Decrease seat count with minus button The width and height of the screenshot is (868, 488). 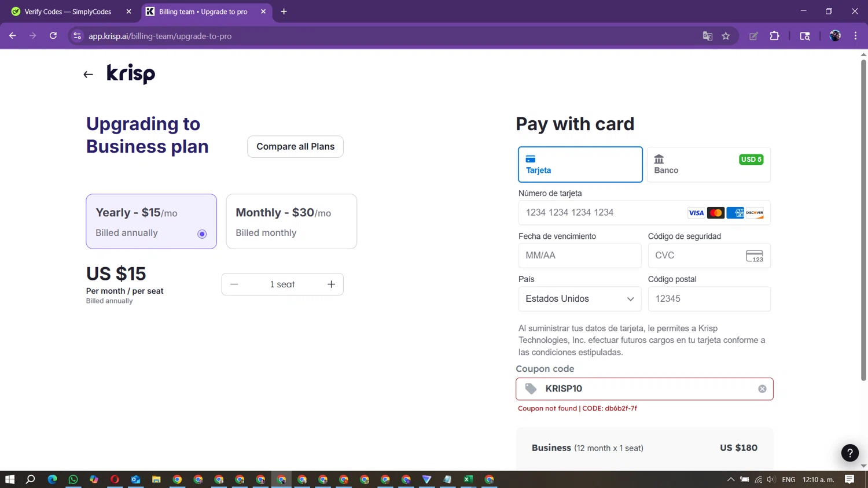tap(234, 284)
